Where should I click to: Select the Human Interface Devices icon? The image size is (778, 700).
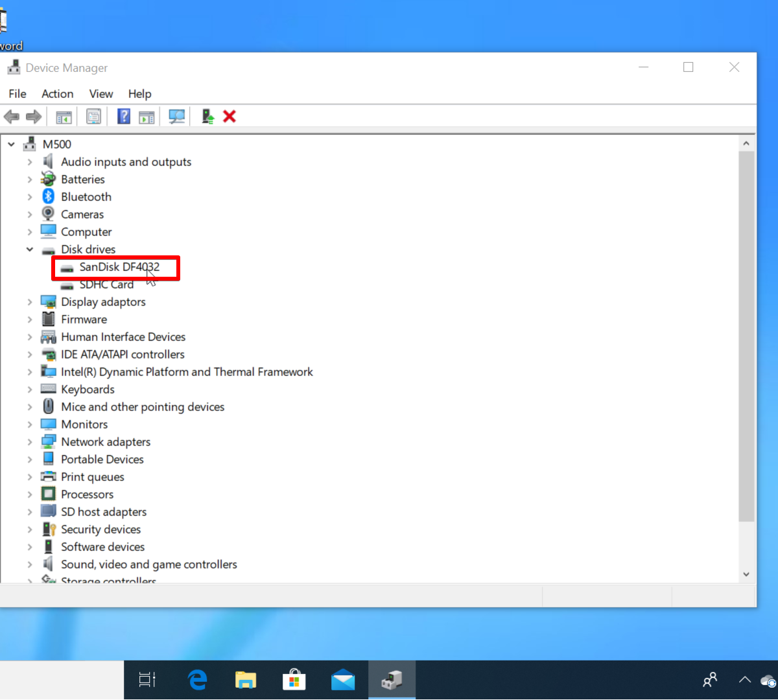tap(49, 337)
